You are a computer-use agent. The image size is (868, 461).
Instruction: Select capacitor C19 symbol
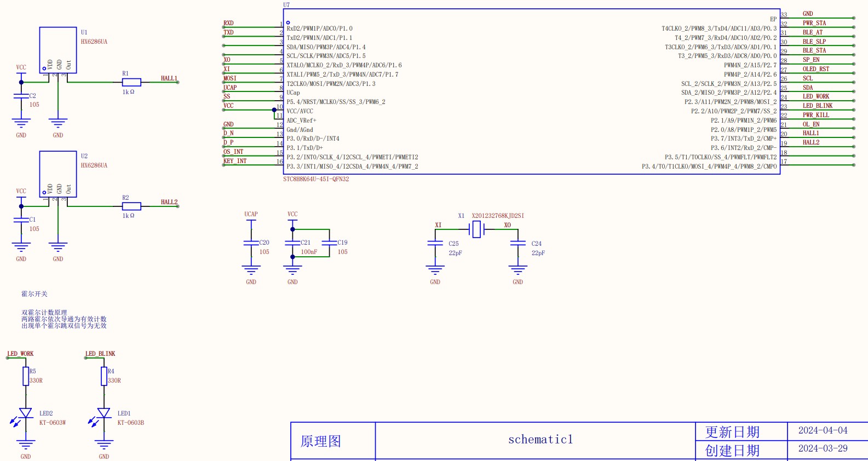[x=329, y=243]
